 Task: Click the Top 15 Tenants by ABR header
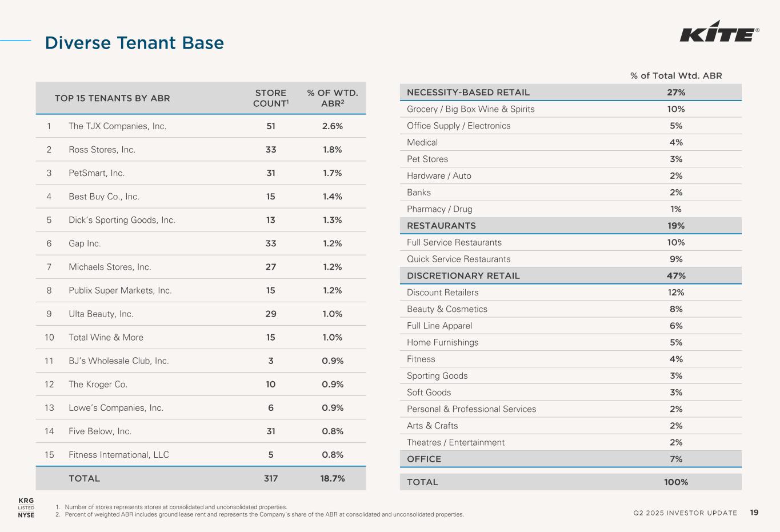coord(112,98)
